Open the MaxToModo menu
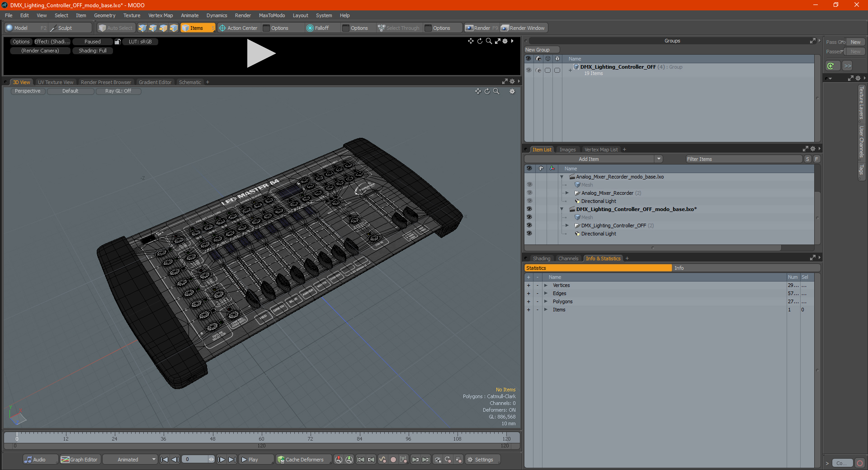 click(x=272, y=15)
